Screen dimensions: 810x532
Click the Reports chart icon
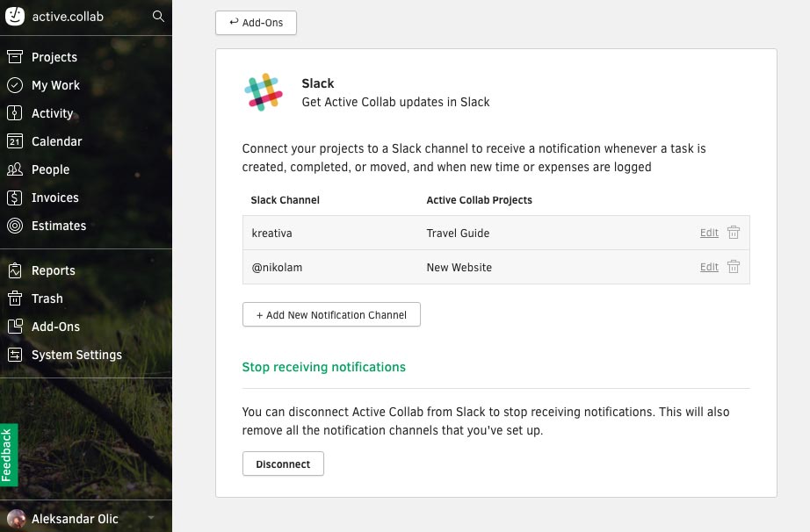point(15,270)
